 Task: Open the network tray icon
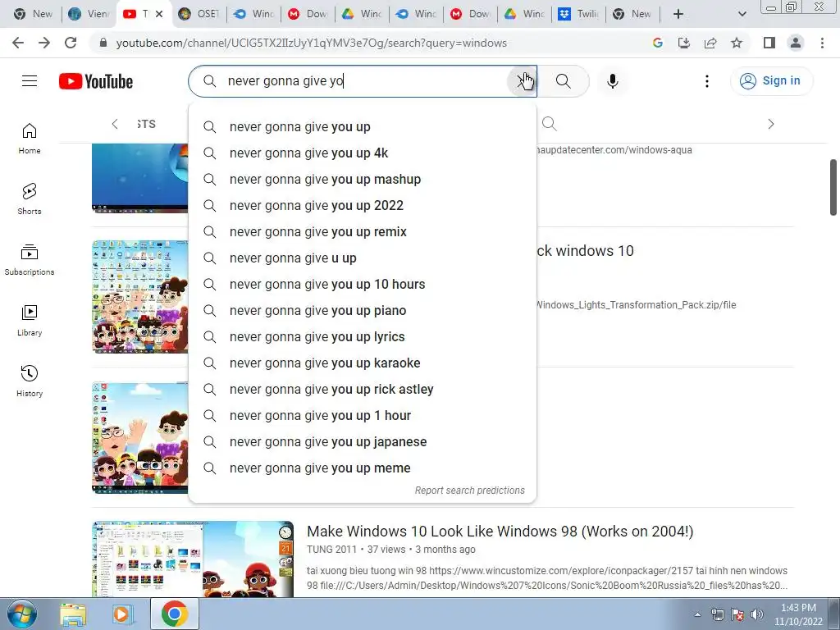point(717,614)
